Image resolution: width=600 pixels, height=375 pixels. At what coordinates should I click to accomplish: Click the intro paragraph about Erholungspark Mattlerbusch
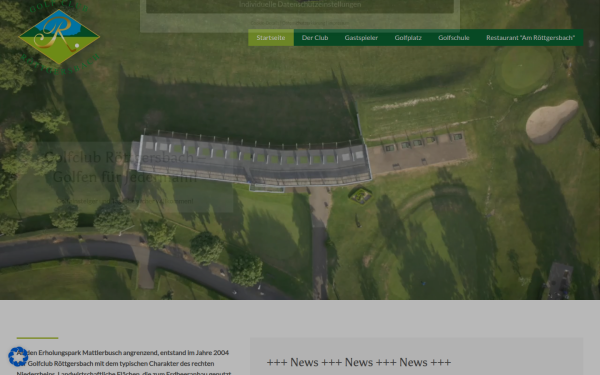[x=124, y=363]
